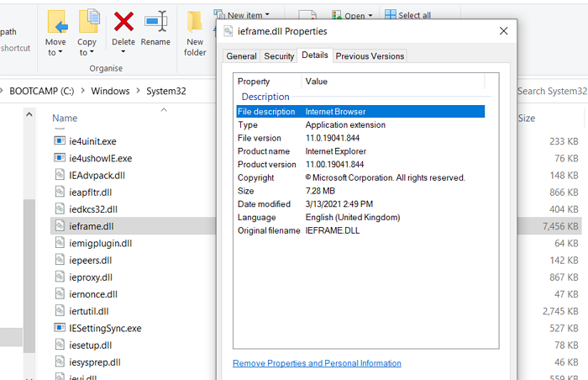588x380 pixels.
Task: Open the Copy to dropdown arrow
Action: 92,52
